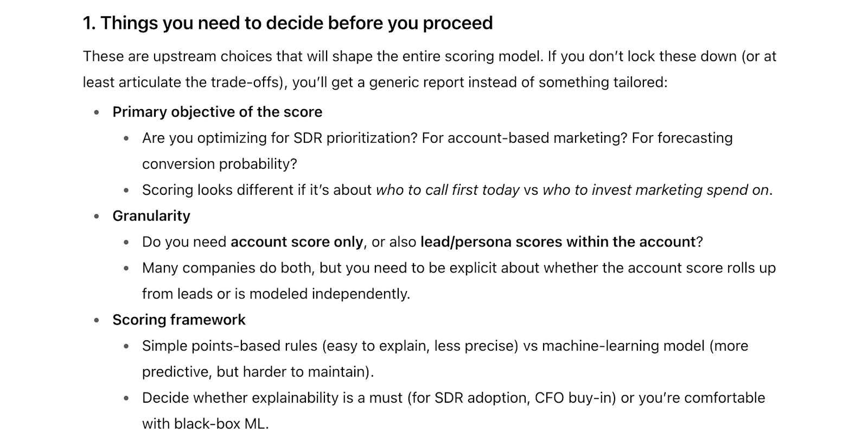Click the "Primary objective of the score" bullet title
868x438 pixels.
[x=217, y=112]
